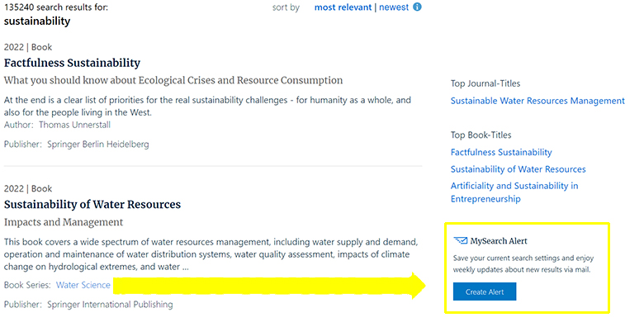Click the MySearch Alert heading
The width and height of the screenshot is (644, 327).
click(x=499, y=241)
